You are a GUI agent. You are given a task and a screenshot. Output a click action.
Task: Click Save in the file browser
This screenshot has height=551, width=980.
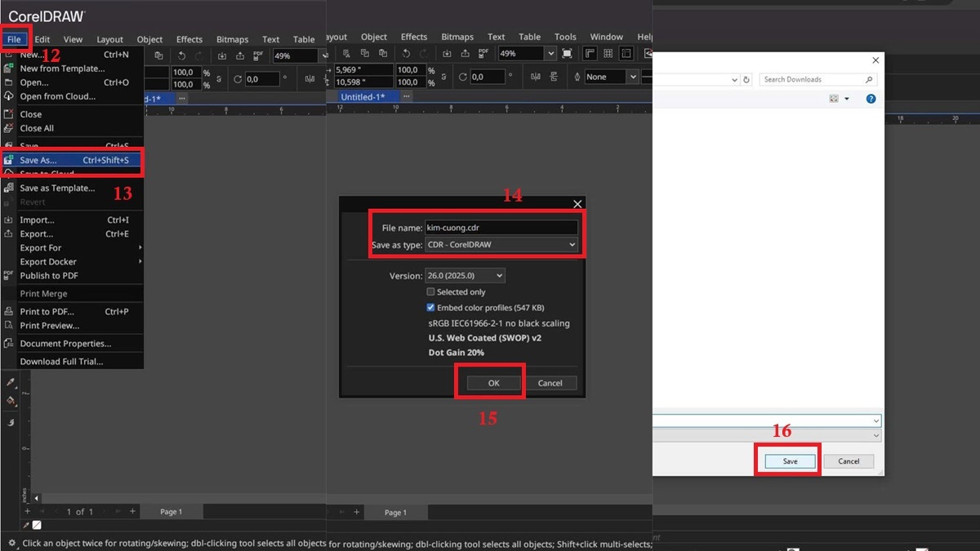(x=790, y=461)
